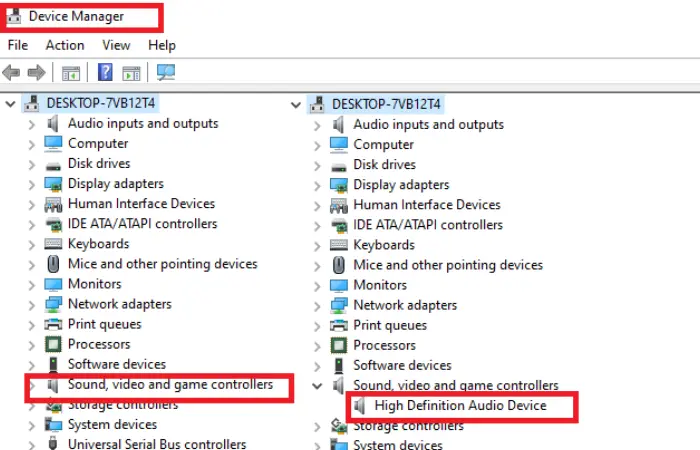Click the Display adapters icon in the left tree

(x=53, y=184)
